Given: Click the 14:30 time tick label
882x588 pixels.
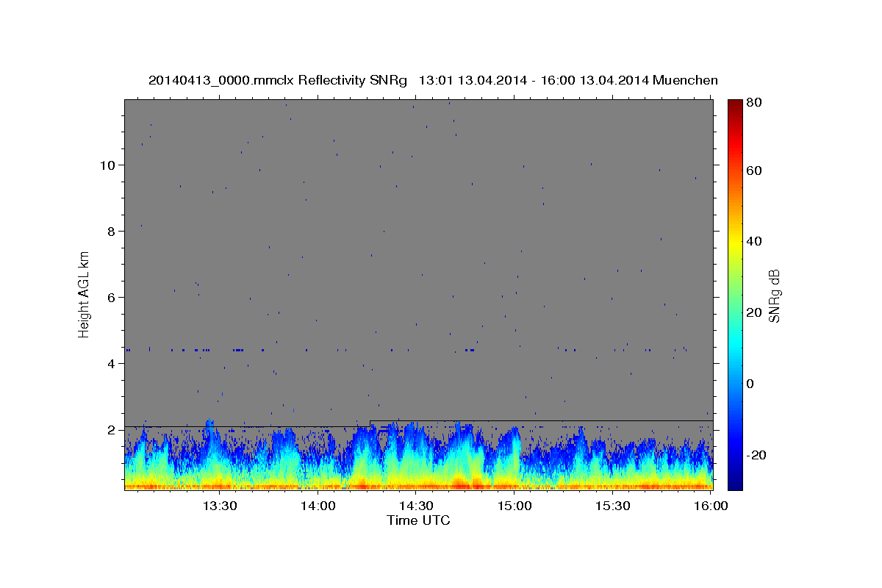Looking at the screenshot, I should (416, 506).
